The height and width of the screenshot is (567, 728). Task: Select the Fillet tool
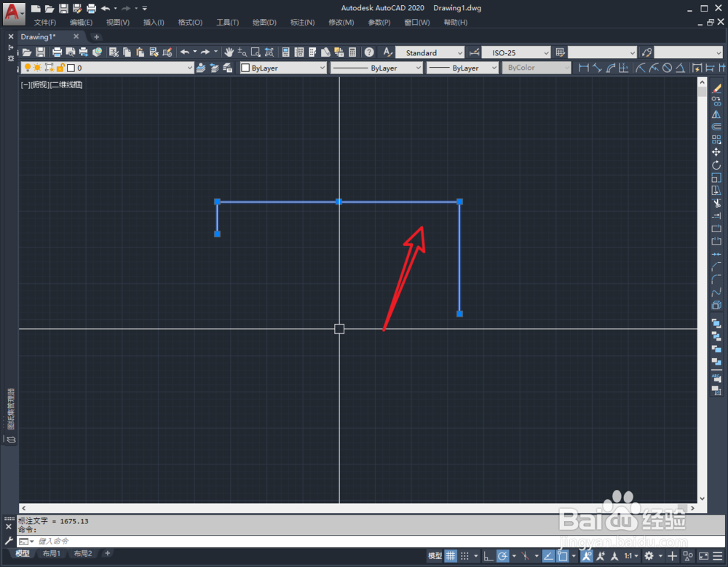click(x=716, y=279)
